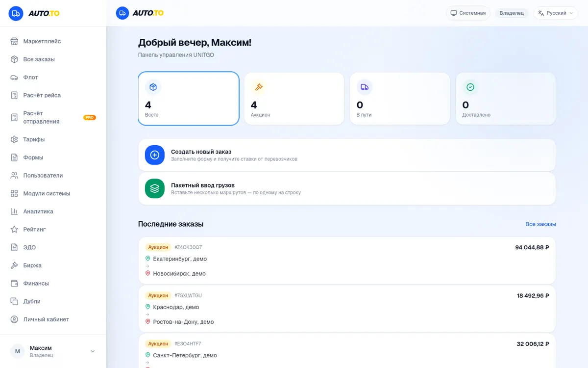Expand the Максим user menu chevron

93,351
